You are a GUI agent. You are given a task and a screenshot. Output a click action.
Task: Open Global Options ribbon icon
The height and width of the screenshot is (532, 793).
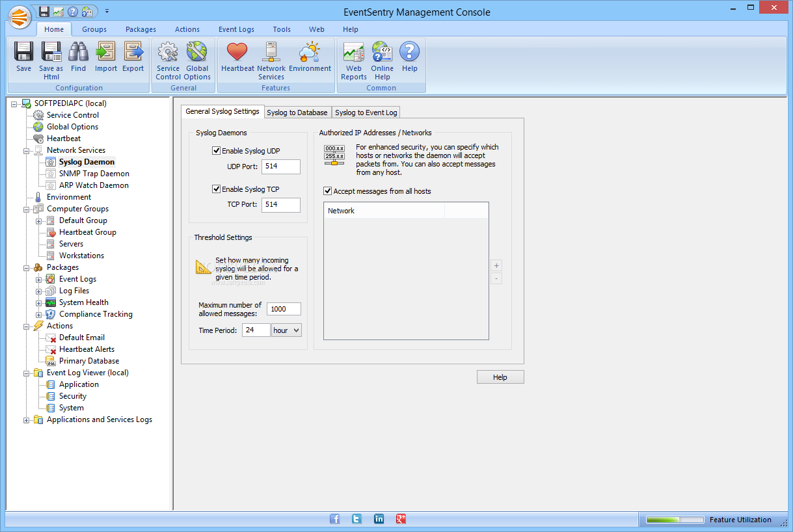click(197, 60)
